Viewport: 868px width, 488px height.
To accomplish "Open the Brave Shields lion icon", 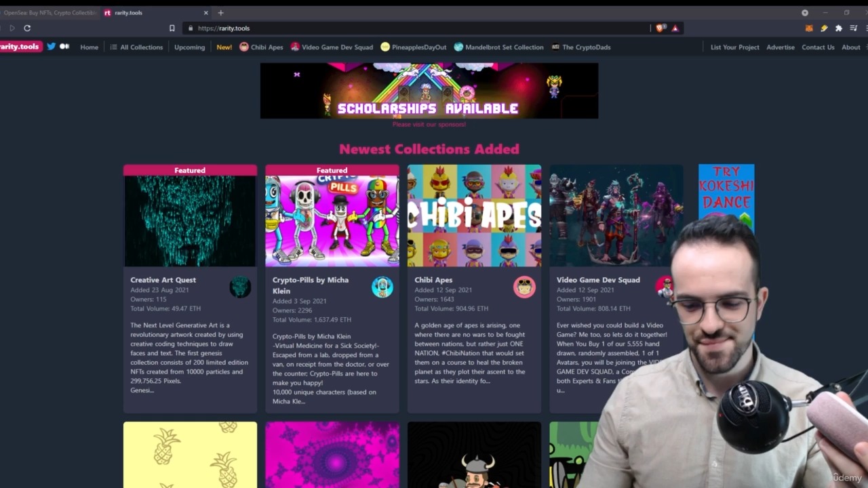I will (660, 28).
